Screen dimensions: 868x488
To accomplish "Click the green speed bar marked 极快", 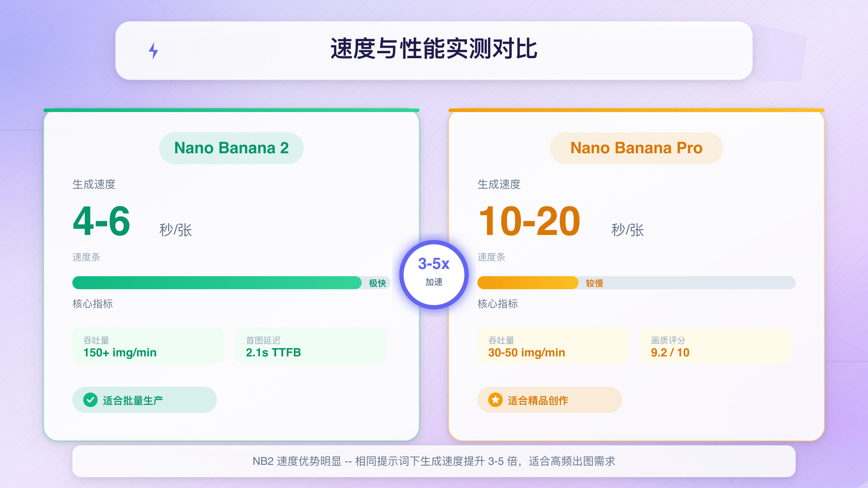I will point(217,283).
